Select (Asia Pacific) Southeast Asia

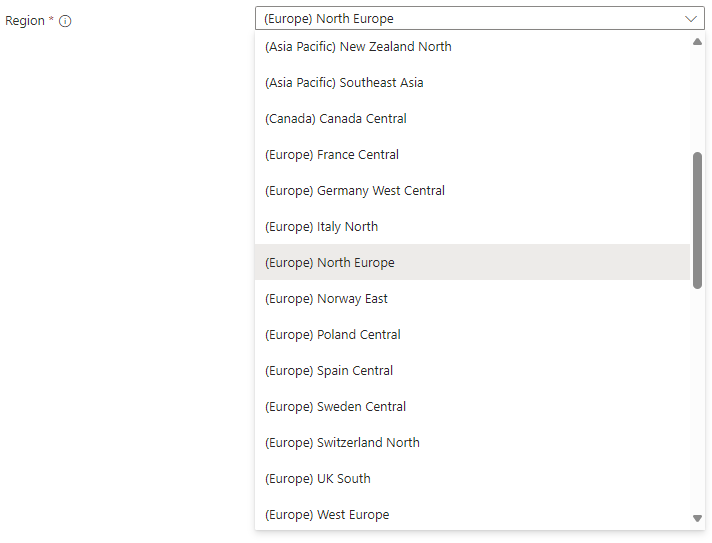tap(472, 82)
